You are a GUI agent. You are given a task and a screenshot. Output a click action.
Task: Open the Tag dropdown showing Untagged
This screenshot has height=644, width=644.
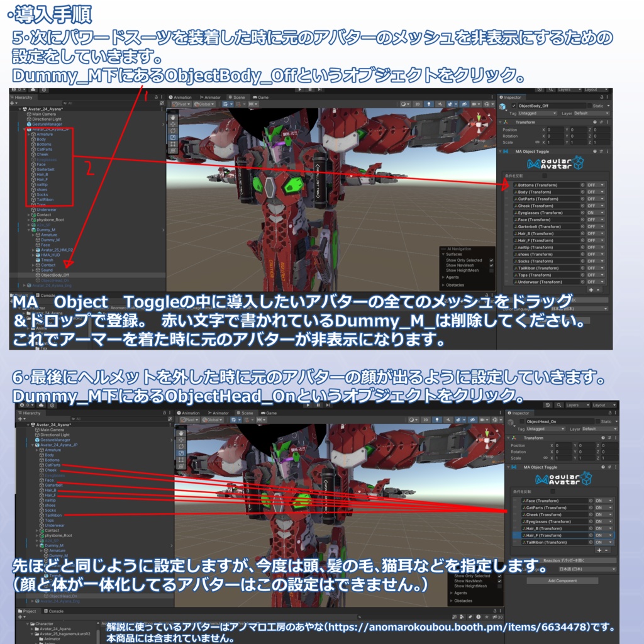537,113
